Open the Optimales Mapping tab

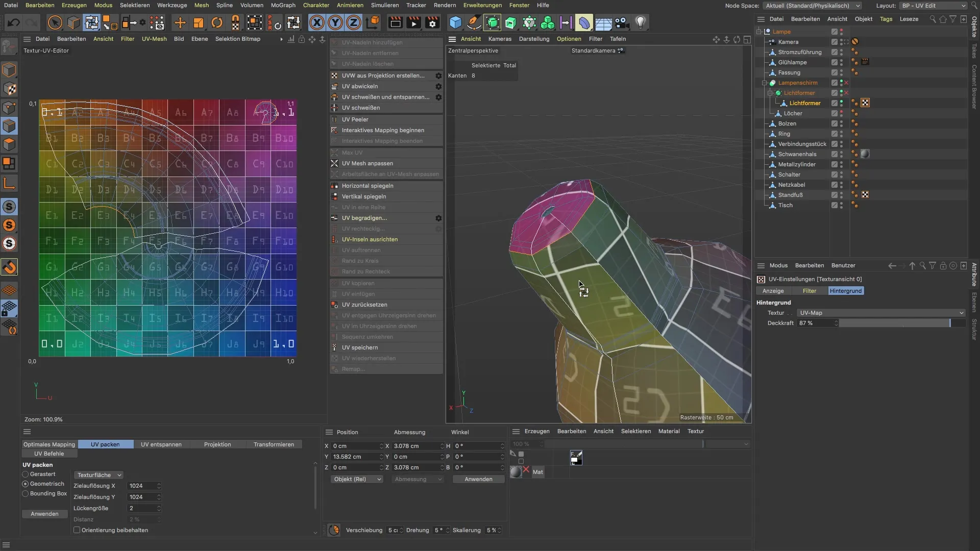[x=49, y=444]
